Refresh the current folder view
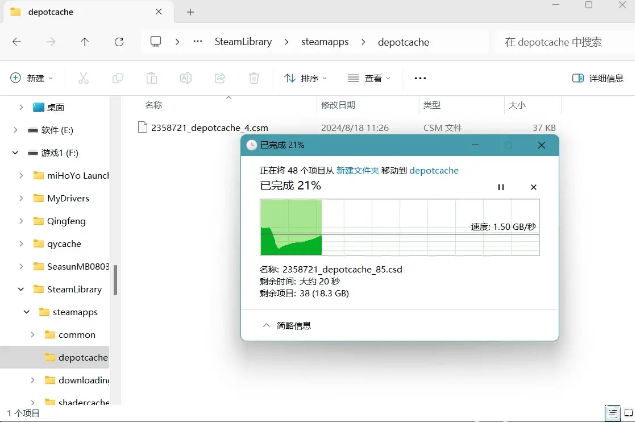635x423 pixels. click(119, 42)
